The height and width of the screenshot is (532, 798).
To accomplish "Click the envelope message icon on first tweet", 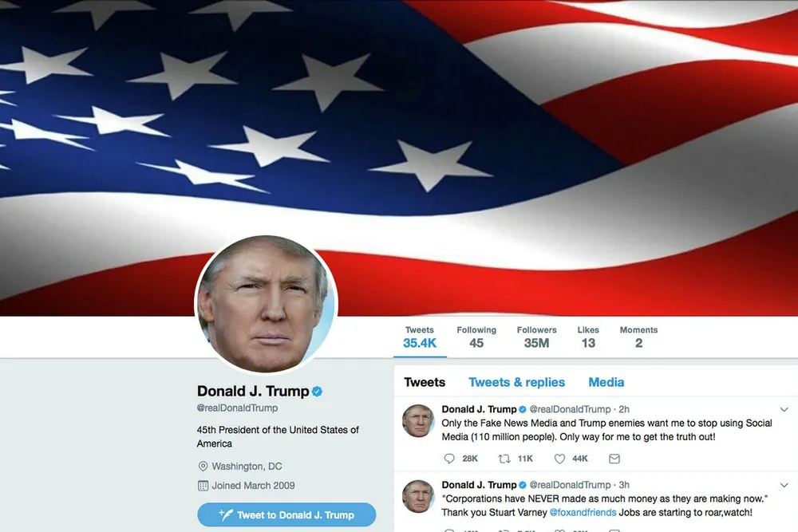I will (614, 459).
